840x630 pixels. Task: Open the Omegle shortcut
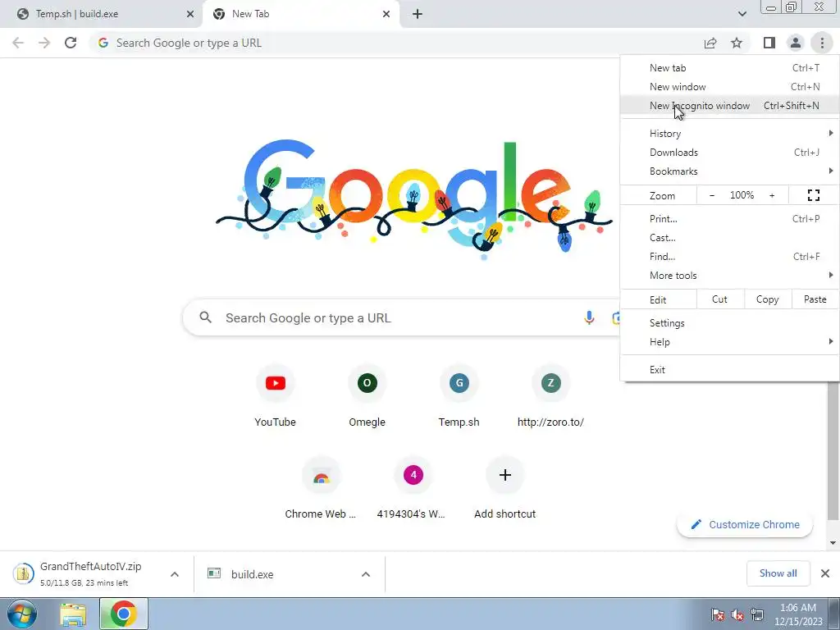pyautogui.click(x=367, y=397)
